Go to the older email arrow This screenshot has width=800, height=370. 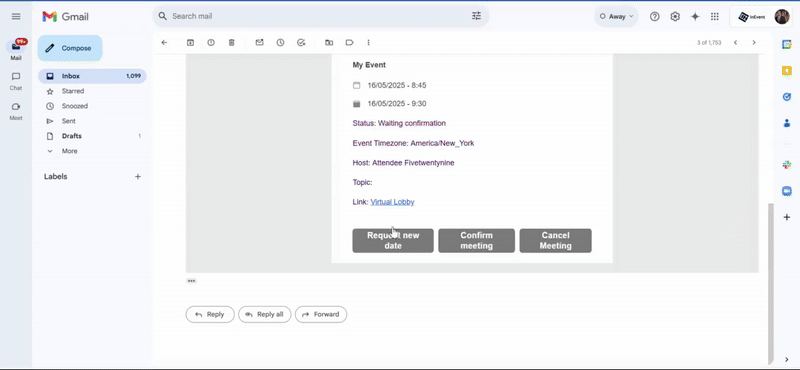point(754,43)
